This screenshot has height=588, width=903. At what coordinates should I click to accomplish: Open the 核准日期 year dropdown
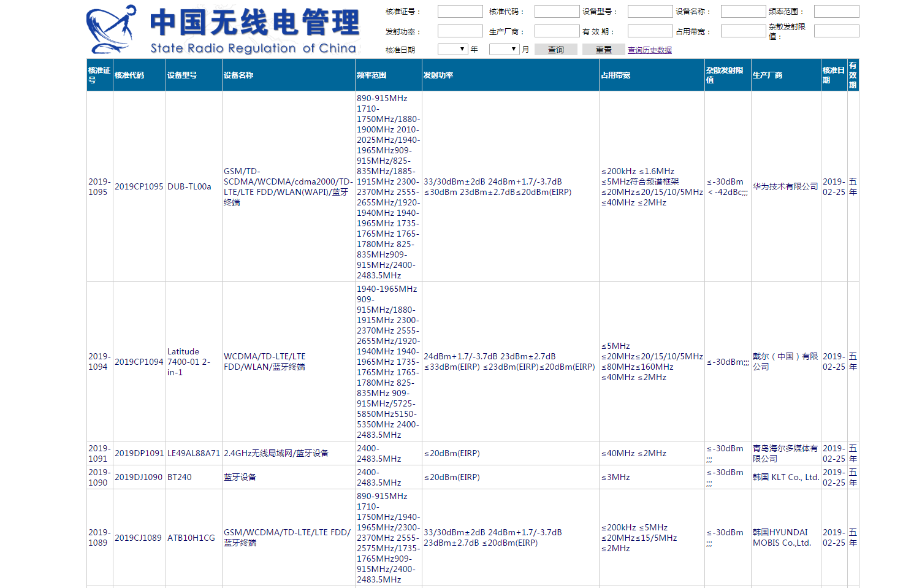click(x=453, y=50)
